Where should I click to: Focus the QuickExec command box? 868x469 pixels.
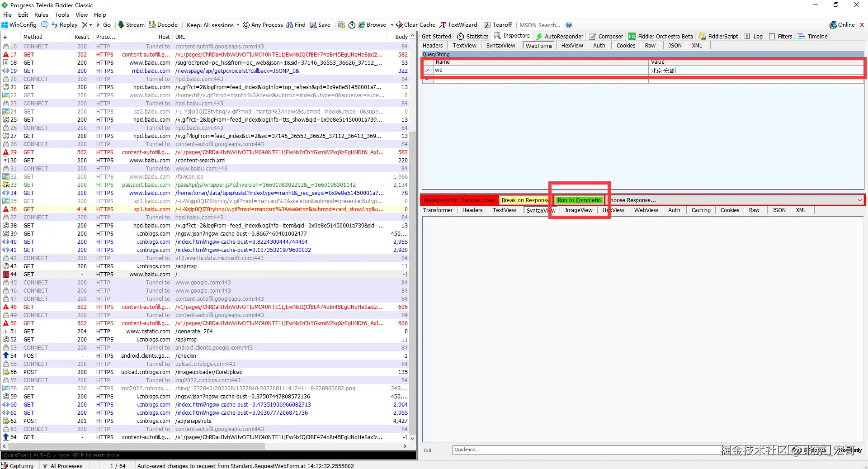(208, 455)
